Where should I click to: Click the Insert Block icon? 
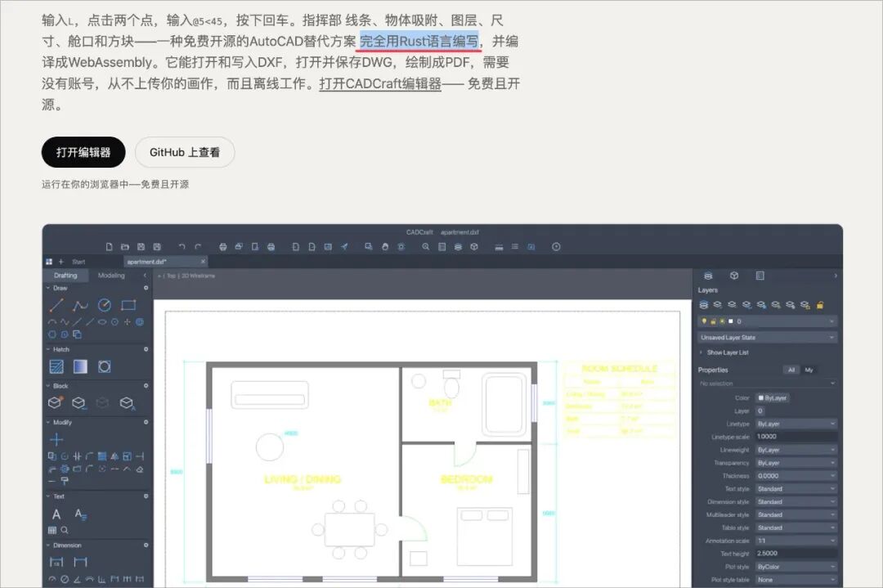56,402
